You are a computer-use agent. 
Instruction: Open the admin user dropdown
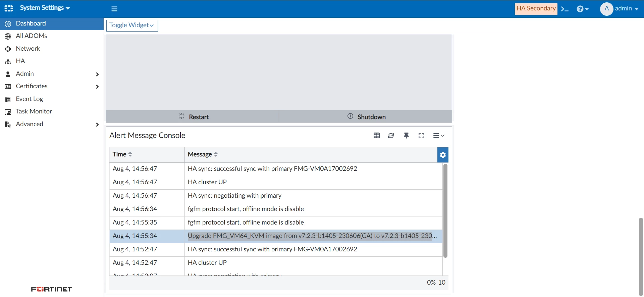pos(627,8)
